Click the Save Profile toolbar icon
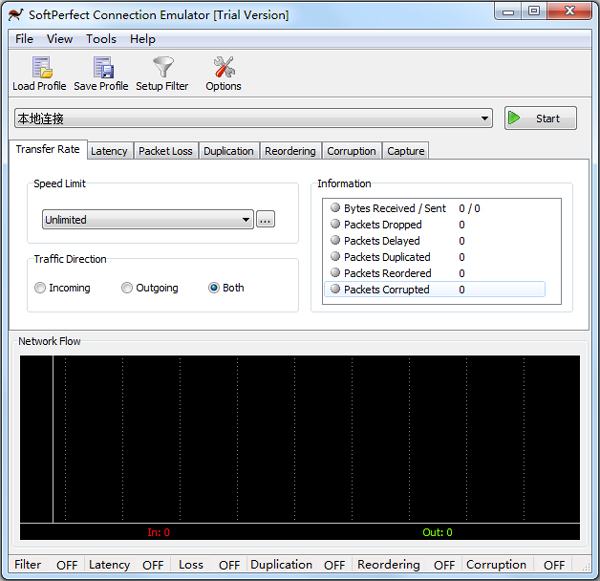This screenshot has width=600, height=581. [x=103, y=67]
